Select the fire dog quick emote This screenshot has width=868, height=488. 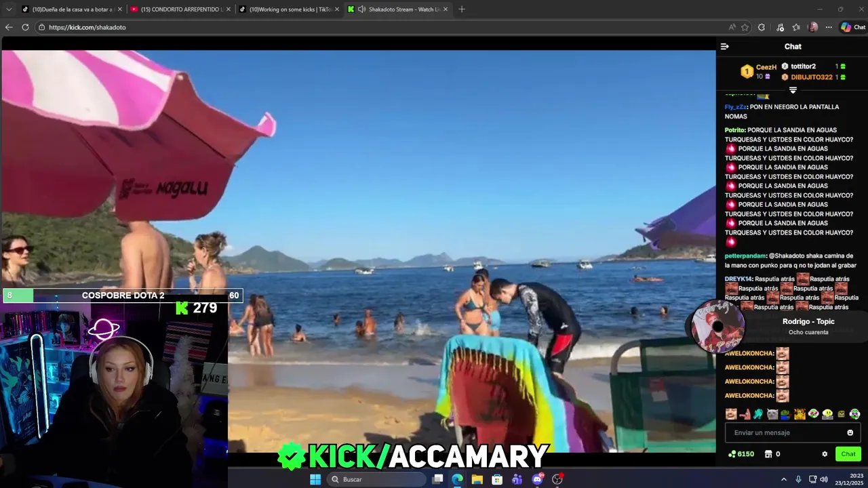tap(800, 413)
